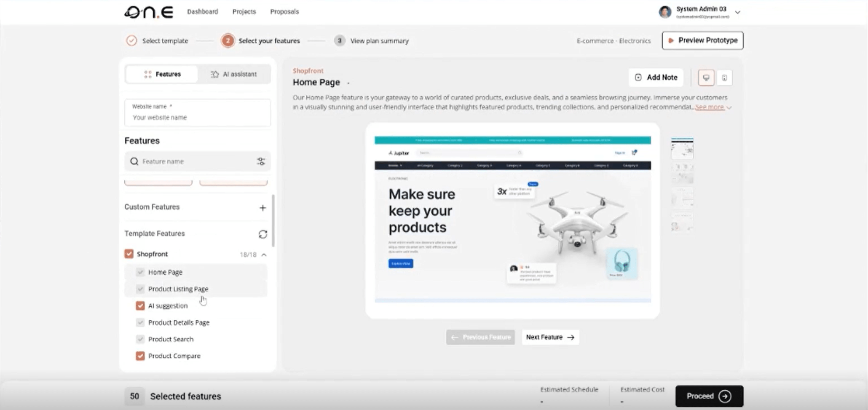Image resolution: width=868 pixels, height=410 pixels.
Task: Add a custom feature with plus icon
Action: click(x=263, y=207)
